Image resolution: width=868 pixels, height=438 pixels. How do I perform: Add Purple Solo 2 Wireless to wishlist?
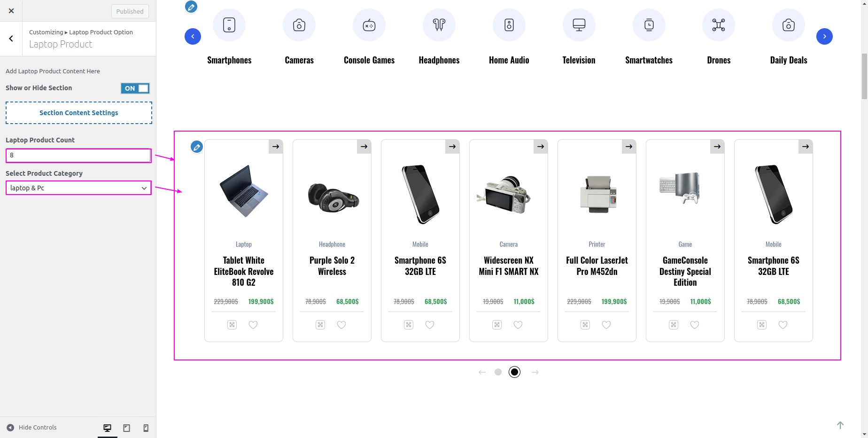point(341,325)
